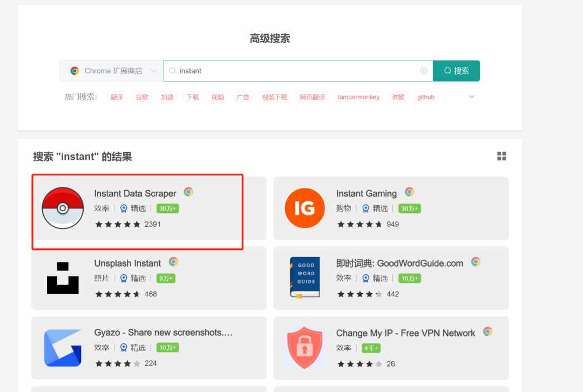This screenshot has width=583, height=392.
Task: Expand the hot searches chevron
Action: click(x=471, y=97)
